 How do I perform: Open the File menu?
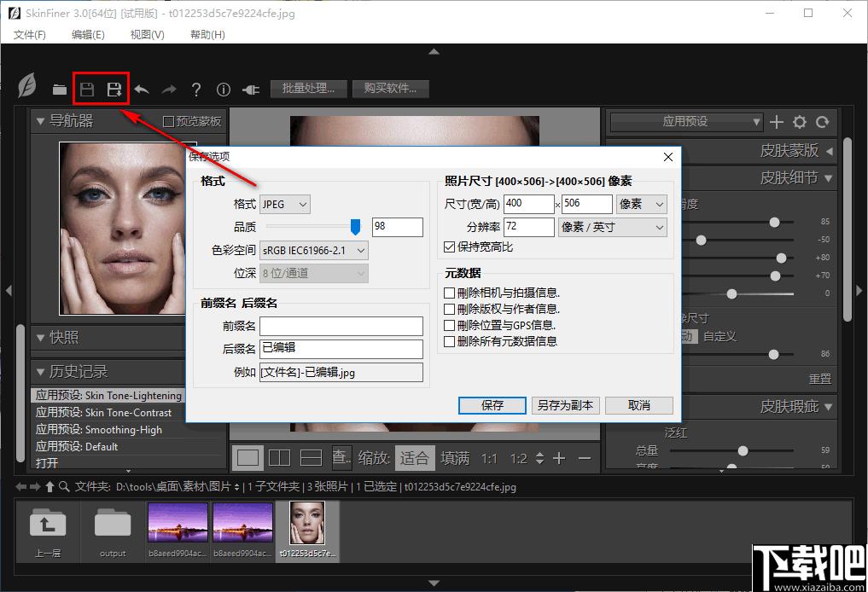(30, 35)
